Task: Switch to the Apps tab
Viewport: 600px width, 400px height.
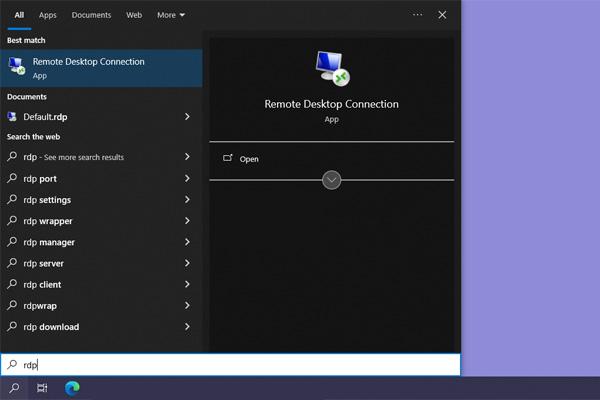Action: tap(47, 15)
